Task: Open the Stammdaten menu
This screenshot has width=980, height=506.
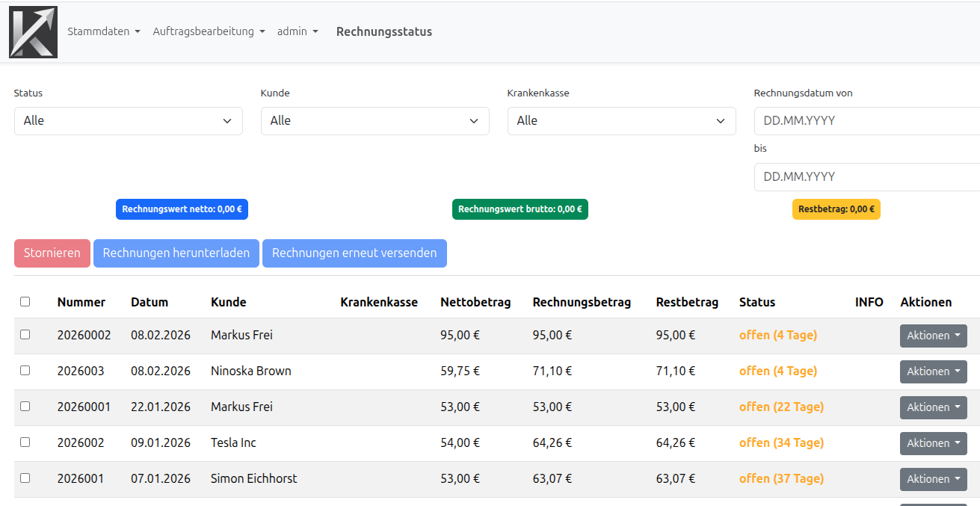Action: click(103, 31)
